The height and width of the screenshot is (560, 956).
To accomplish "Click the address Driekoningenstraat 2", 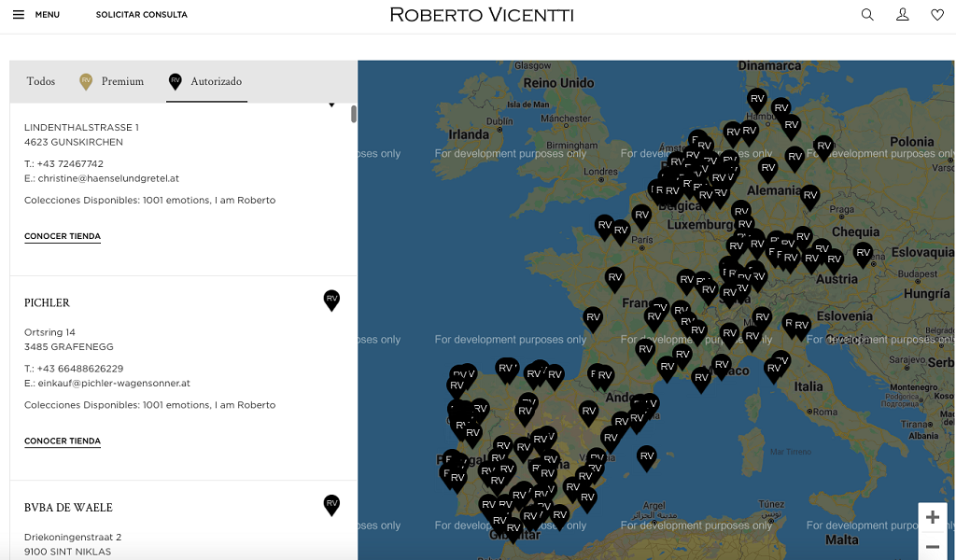I will tap(73, 537).
